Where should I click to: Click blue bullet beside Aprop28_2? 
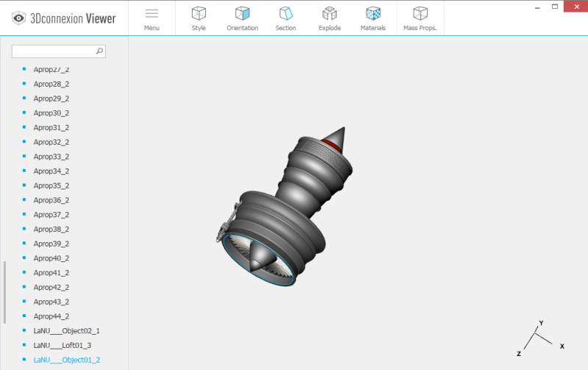coord(24,83)
